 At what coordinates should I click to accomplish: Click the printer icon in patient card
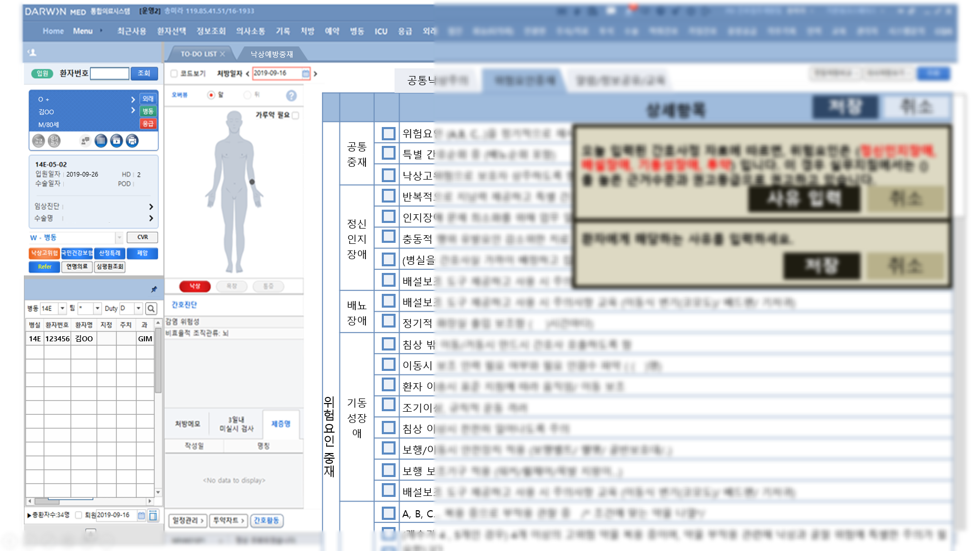pyautogui.click(x=132, y=141)
